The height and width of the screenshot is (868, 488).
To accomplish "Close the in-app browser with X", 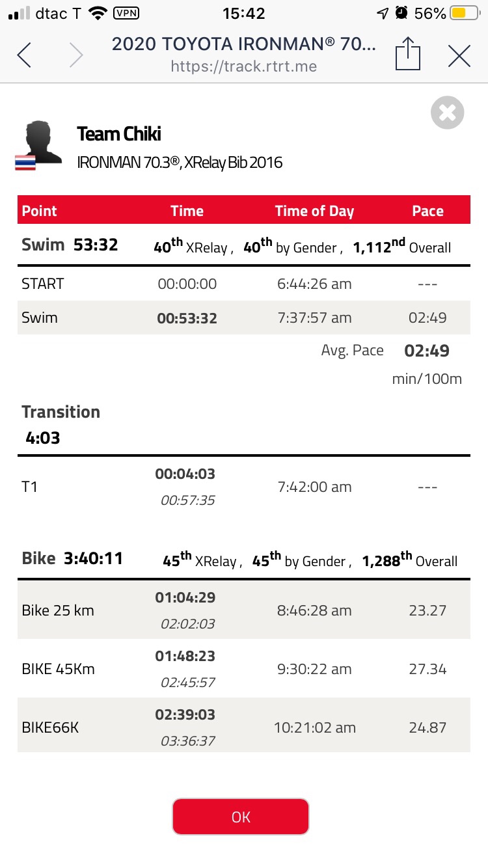I will (459, 56).
